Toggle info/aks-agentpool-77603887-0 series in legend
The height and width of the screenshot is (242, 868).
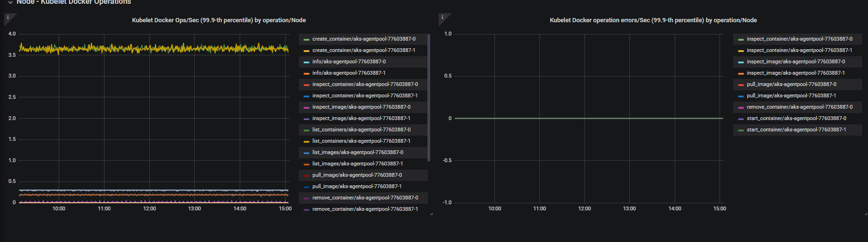[349, 61]
